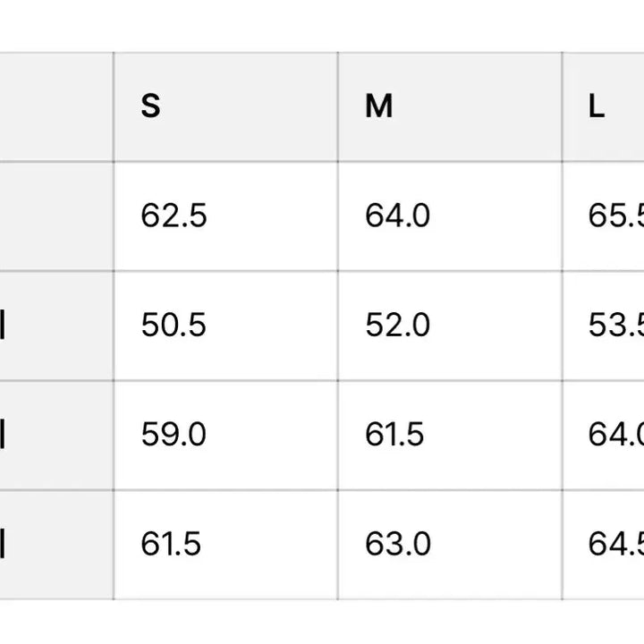Viewport: 644px width, 644px height.
Task: Click the L size column header
Action: (x=597, y=106)
